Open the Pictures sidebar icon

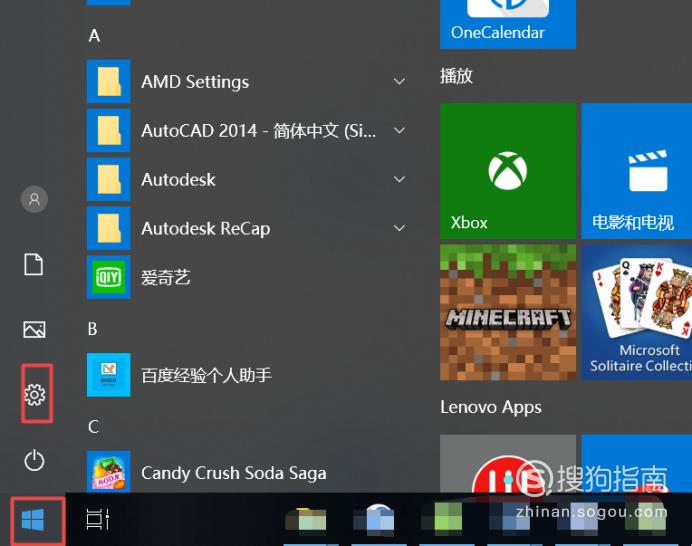pyautogui.click(x=34, y=329)
